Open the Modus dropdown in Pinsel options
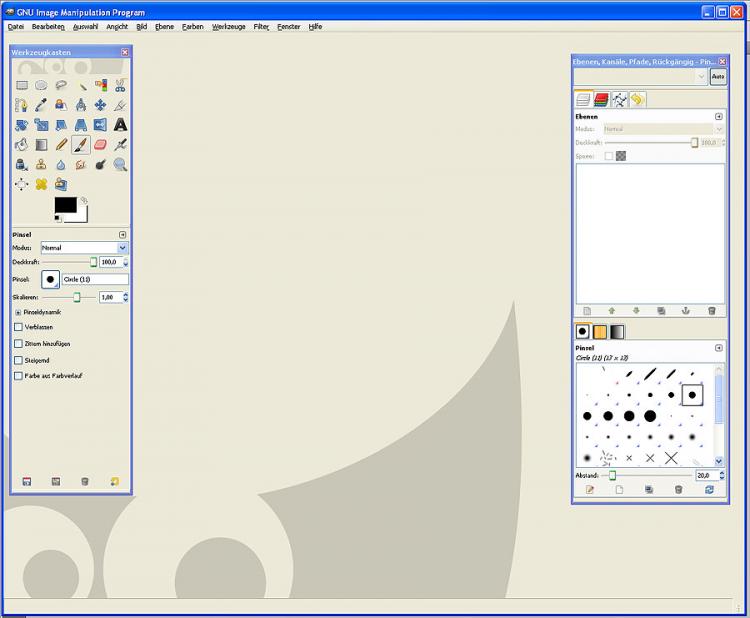This screenshot has width=750, height=618. click(84, 247)
